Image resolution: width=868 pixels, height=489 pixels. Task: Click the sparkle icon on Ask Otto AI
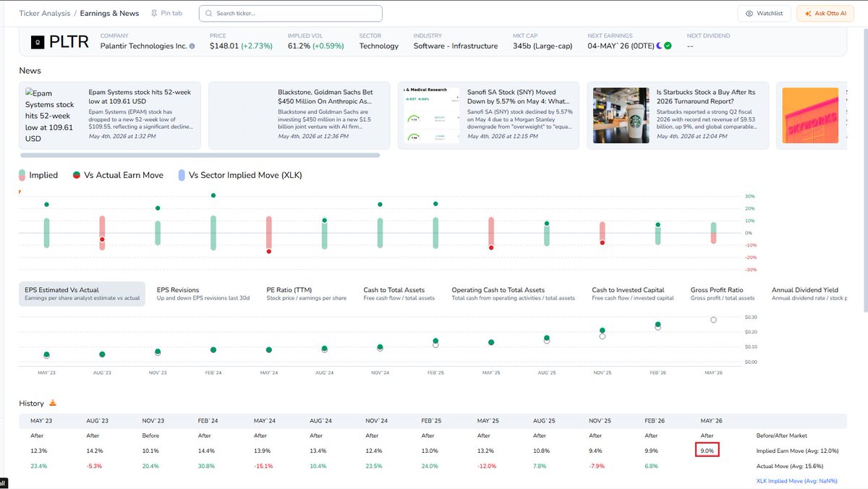(x=808, y=14)
